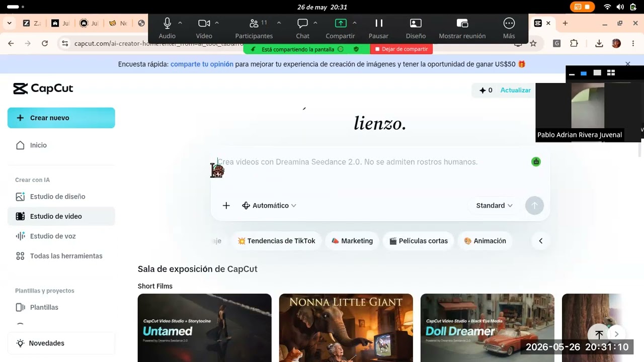Screen dimensions: 644x362
Task: Select the Marketing category chip
Action: [x=352, y=241]
